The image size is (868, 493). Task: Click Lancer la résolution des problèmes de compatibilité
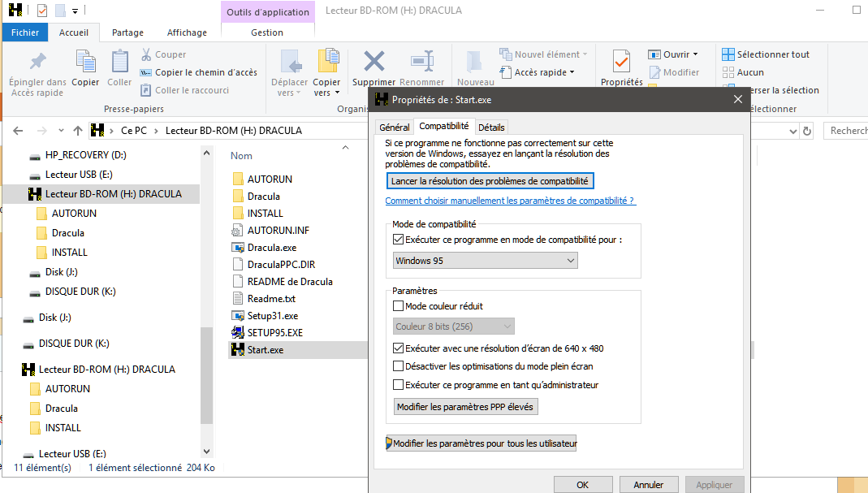point(490,181)
